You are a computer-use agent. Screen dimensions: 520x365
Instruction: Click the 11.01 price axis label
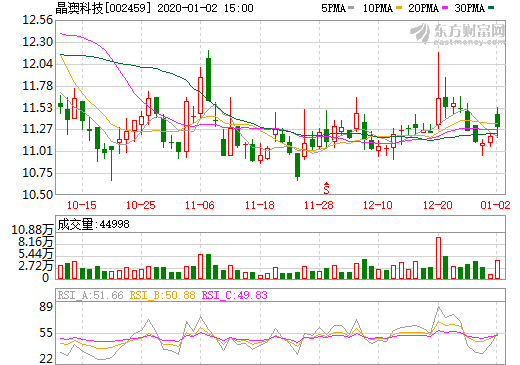[37, 151]
